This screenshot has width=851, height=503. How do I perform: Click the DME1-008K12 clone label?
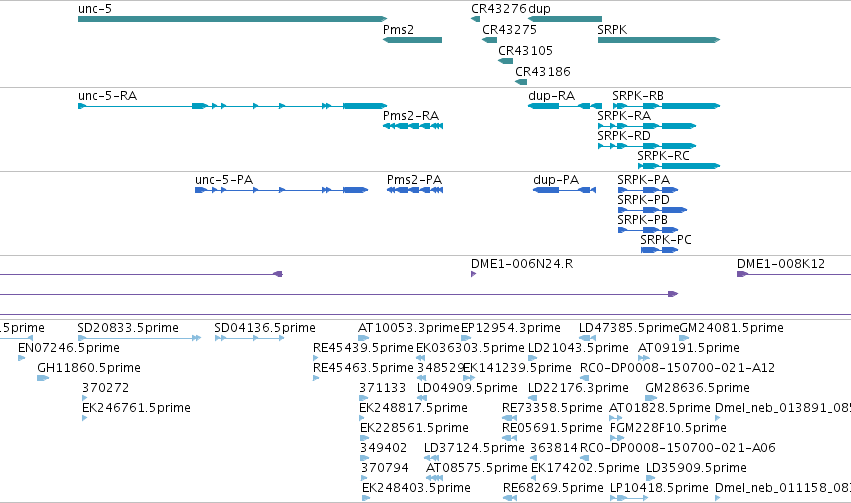780,264
